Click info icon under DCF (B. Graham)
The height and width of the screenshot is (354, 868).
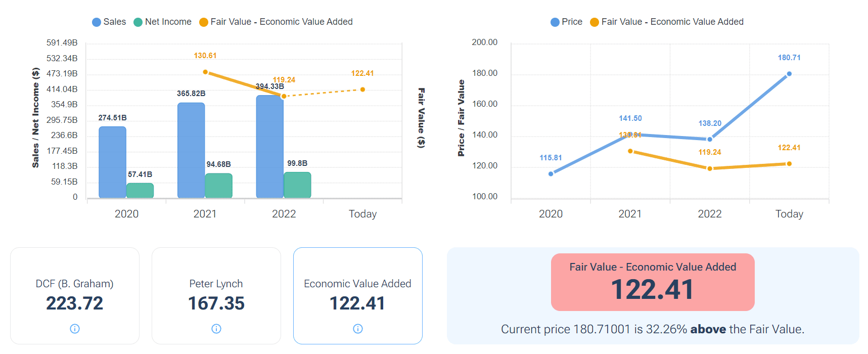(75, 329)
